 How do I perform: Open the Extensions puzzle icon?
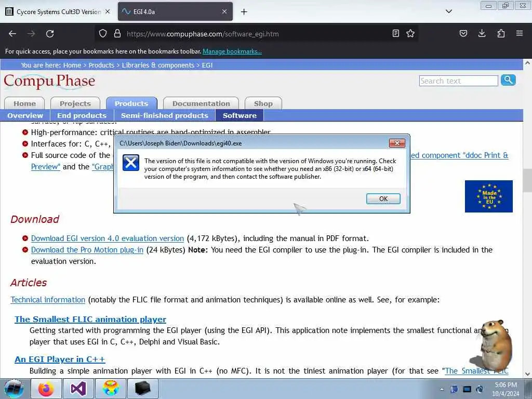tap(501, 33)
